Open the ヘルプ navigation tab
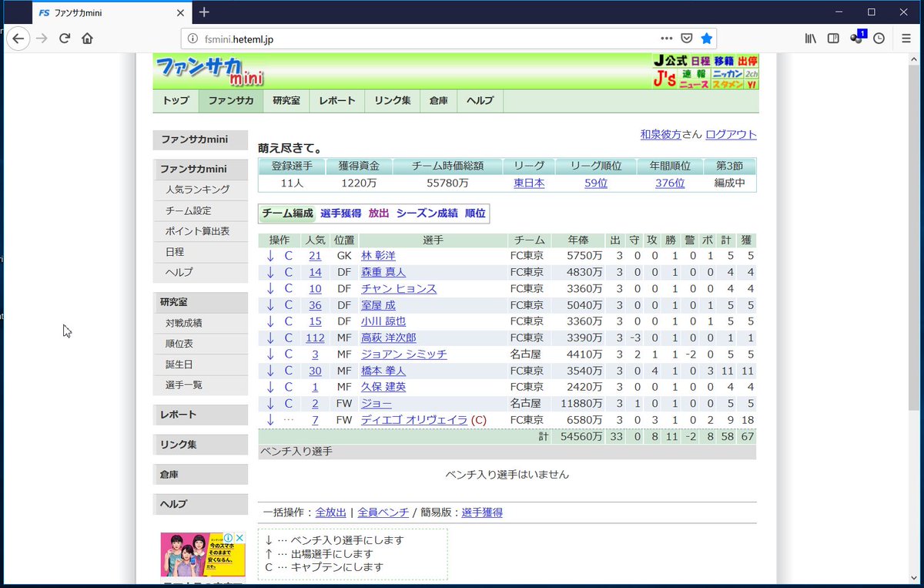Screen dimensions: 924x588 pyautogui.click(x=480, y=101)
